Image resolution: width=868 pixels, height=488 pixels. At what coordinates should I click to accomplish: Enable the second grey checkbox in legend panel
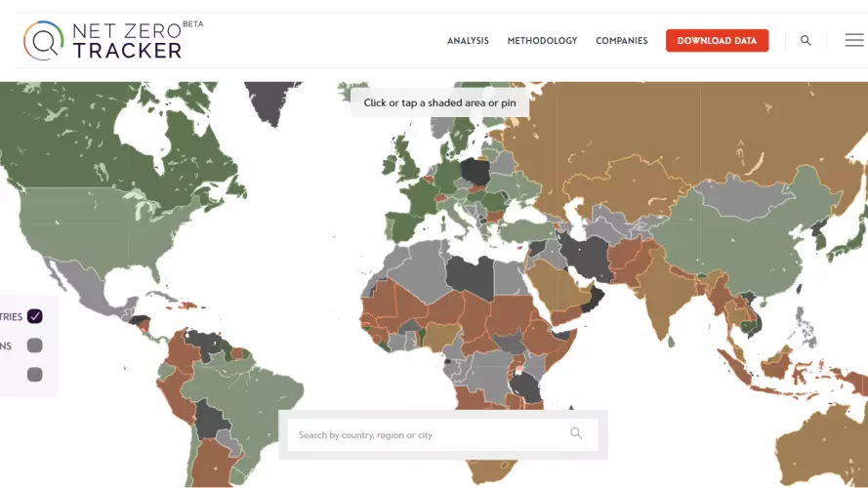pos(35,346)
